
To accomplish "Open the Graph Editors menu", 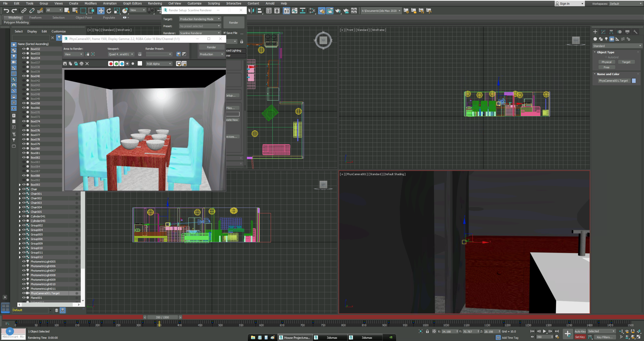I will [132, 3].
